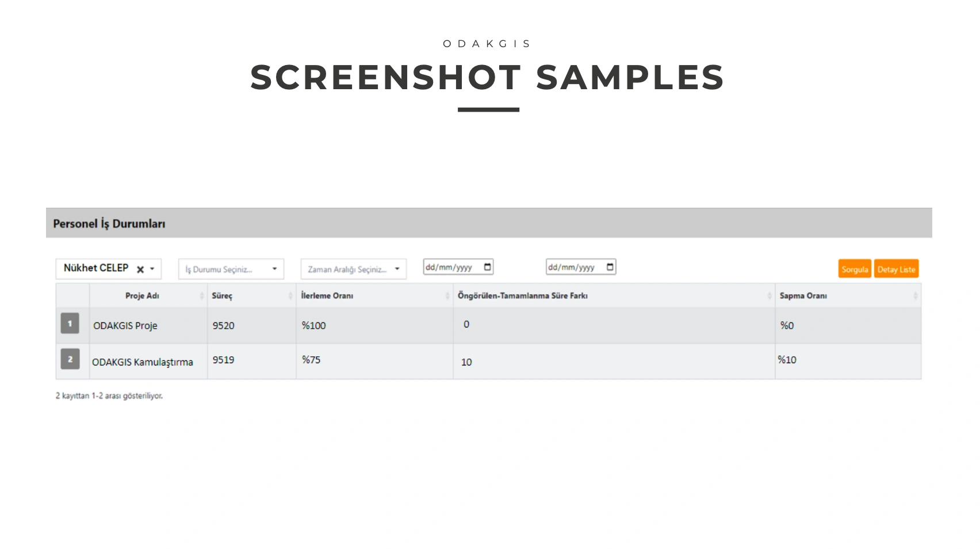The width and height of the screenshot is (980, 549).
Task: Click row number 2 badge
Action: 70,359
